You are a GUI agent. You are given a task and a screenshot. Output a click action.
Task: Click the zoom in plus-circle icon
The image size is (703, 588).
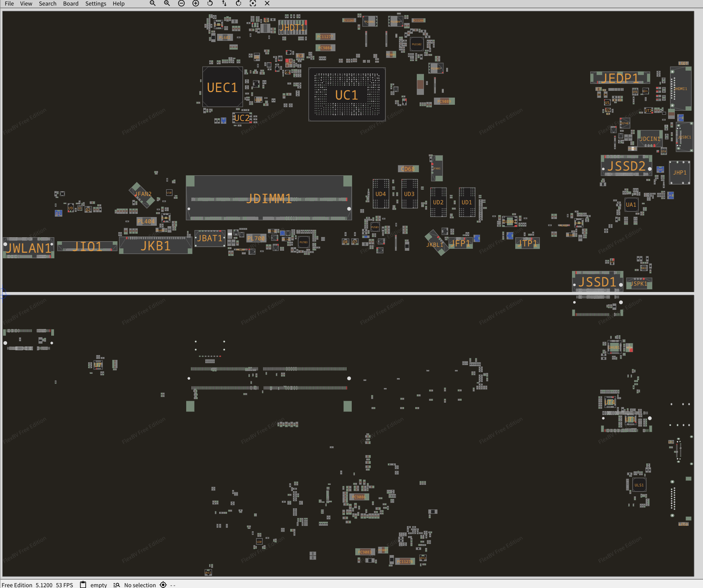(x=196, y=4)
